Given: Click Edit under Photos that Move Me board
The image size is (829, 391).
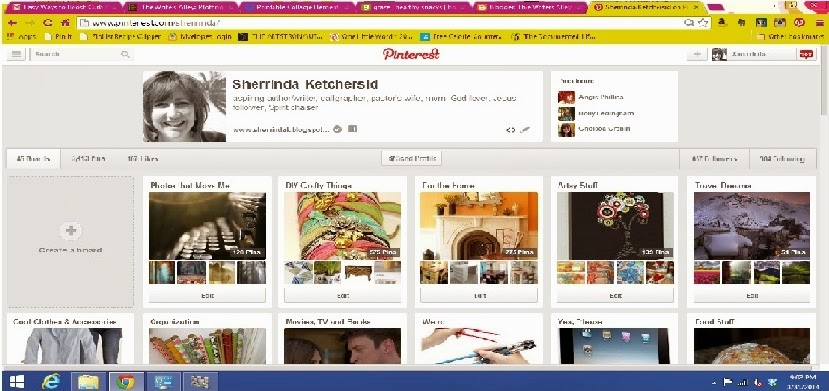Looking at the screenshot, I should [x=207, y=296].
